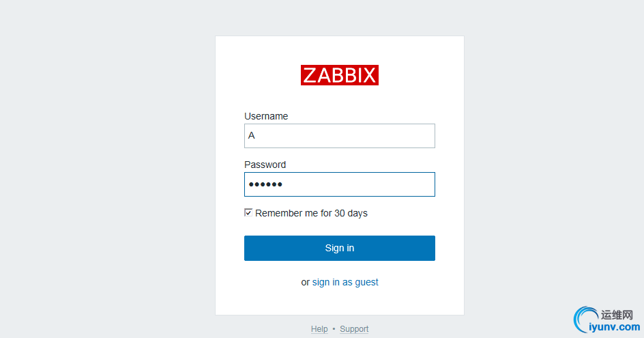Toggle the Remember me checkbox
Screen dimensions: 644x338
click(x=248, y=213)
